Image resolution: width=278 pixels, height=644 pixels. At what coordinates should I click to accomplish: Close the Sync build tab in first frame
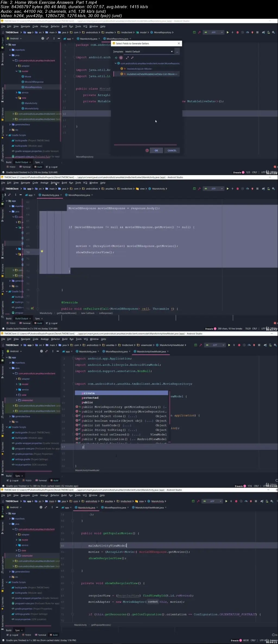(42, 162)
